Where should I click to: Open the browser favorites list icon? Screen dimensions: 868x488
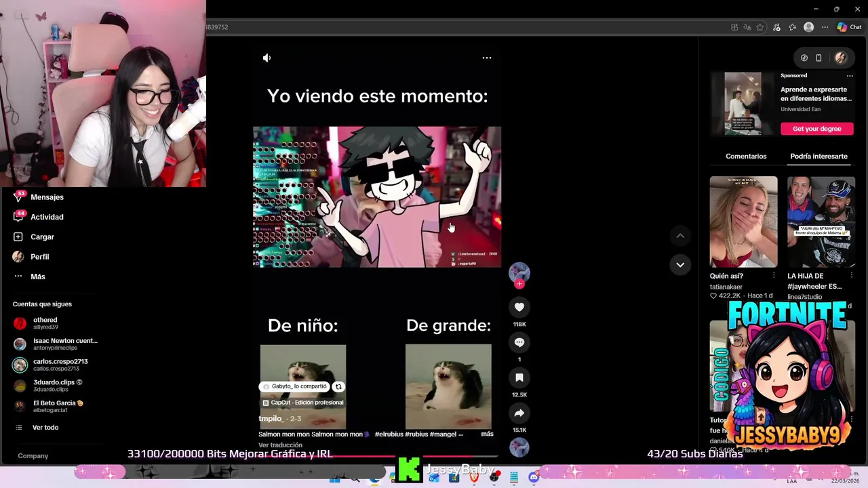[792, 27]
